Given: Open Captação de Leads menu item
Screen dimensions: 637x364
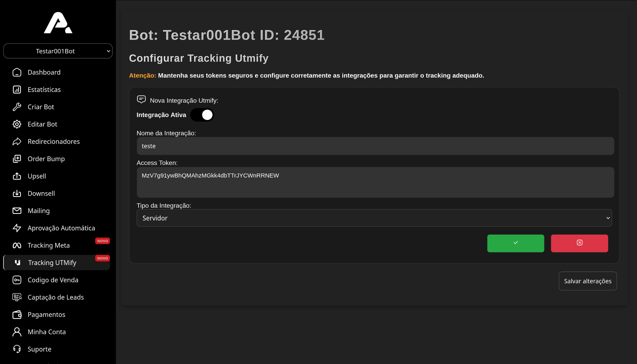Looking at the screenshot, I should (x=57, y=297).
